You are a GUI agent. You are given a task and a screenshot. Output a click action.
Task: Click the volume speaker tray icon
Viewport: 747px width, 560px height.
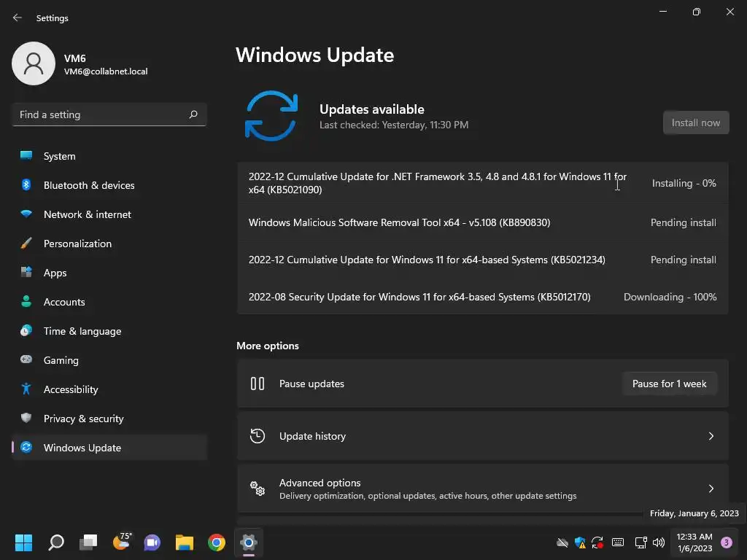[659, 542]
